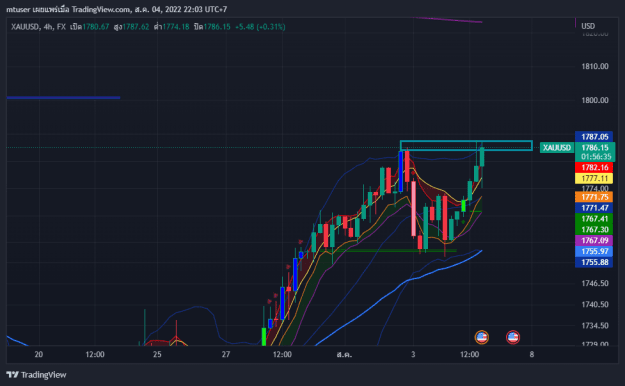Viewport: 625px width, 386px height.
Task: Click the 1746.50 price axis label
Action: [595, 283]
